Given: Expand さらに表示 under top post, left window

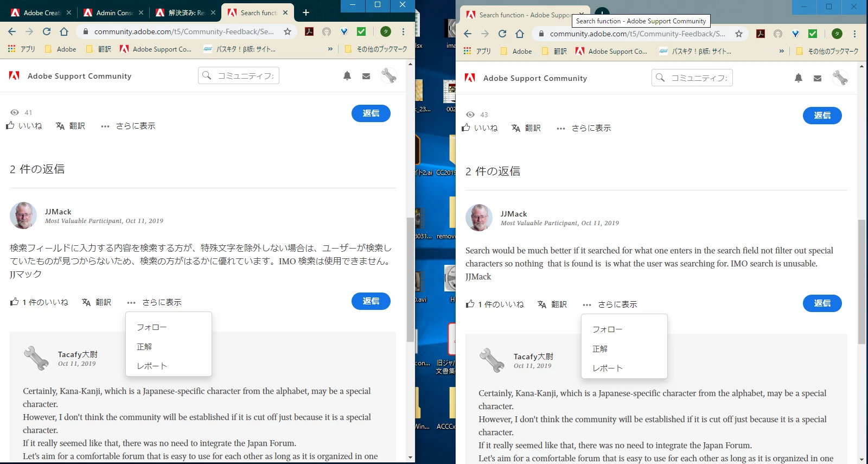Looking at the screenshot, I should click(128, 126).
